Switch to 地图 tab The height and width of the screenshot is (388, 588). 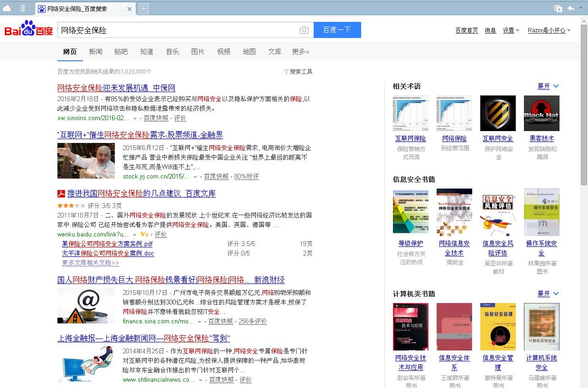pyautogui.click(x=249, y=51)
